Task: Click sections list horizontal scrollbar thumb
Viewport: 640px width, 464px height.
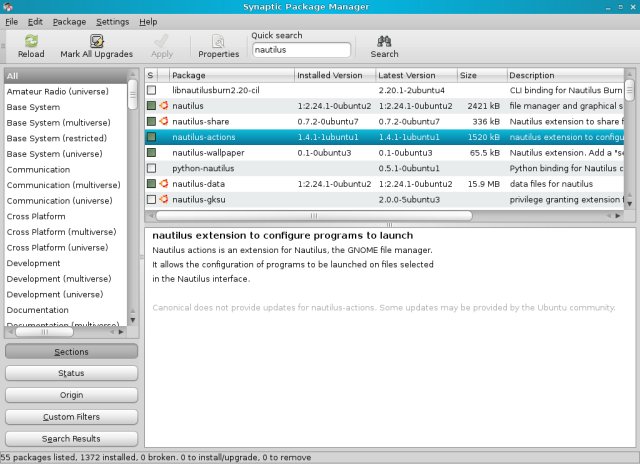Action: 44,332
